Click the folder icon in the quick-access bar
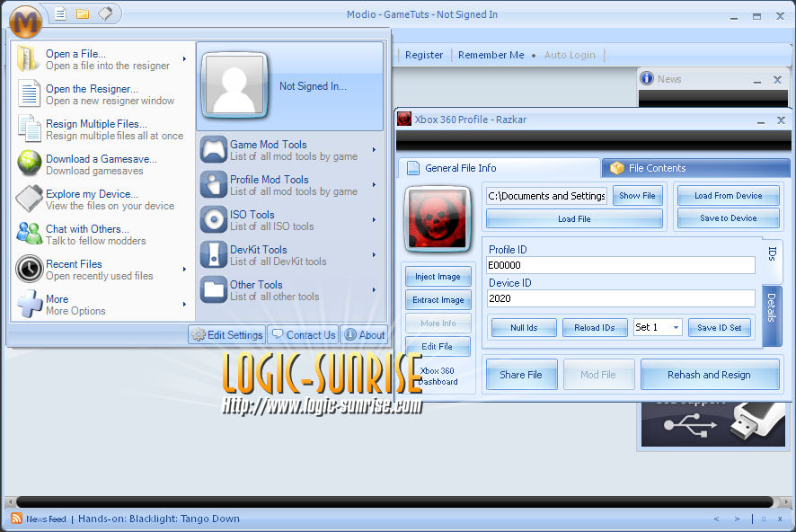The image size is (796, 532). [x=83, y=13]
